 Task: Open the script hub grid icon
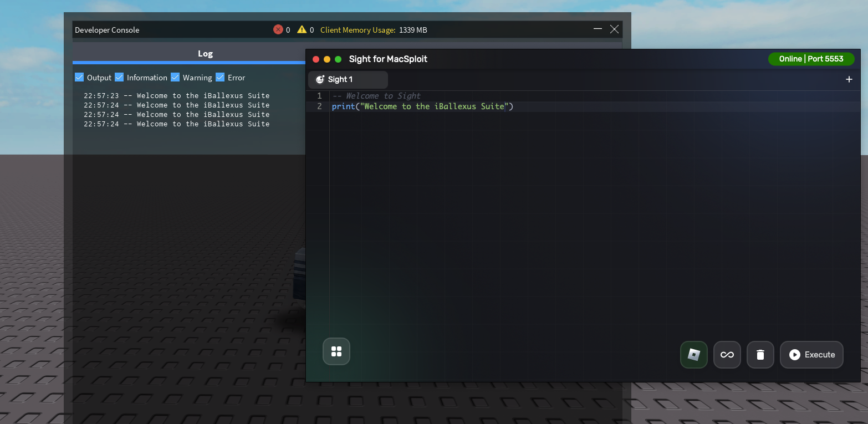[336, 351]
